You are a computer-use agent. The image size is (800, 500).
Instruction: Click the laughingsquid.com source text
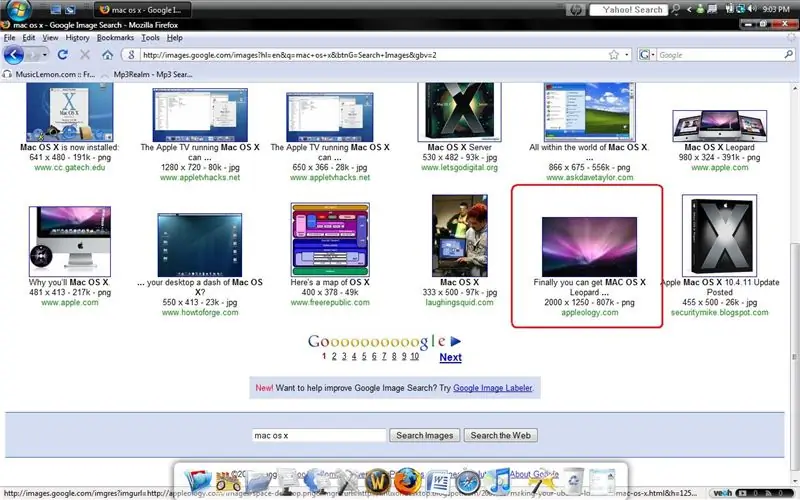(x=459, y=302)
